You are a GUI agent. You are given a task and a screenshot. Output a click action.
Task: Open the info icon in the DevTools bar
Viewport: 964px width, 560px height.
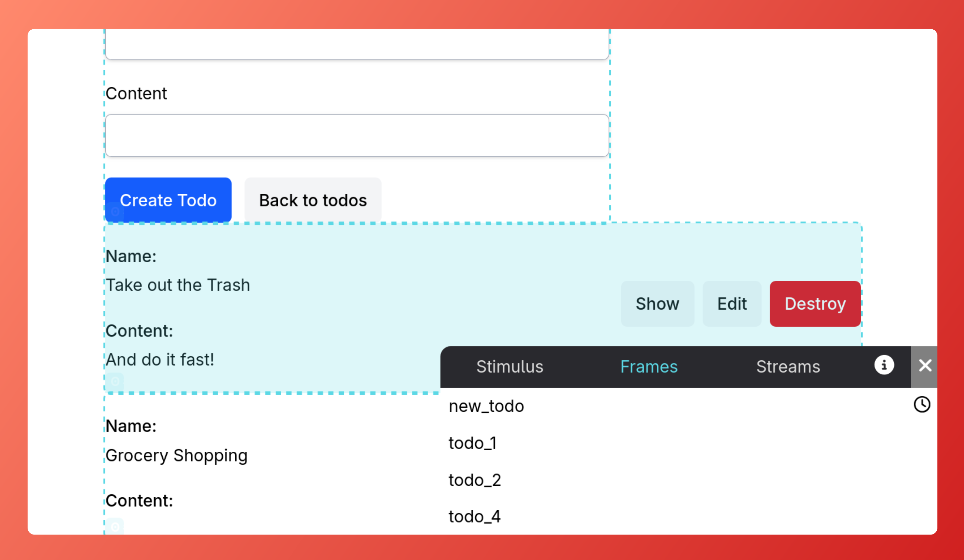click(x=884, y=365)
